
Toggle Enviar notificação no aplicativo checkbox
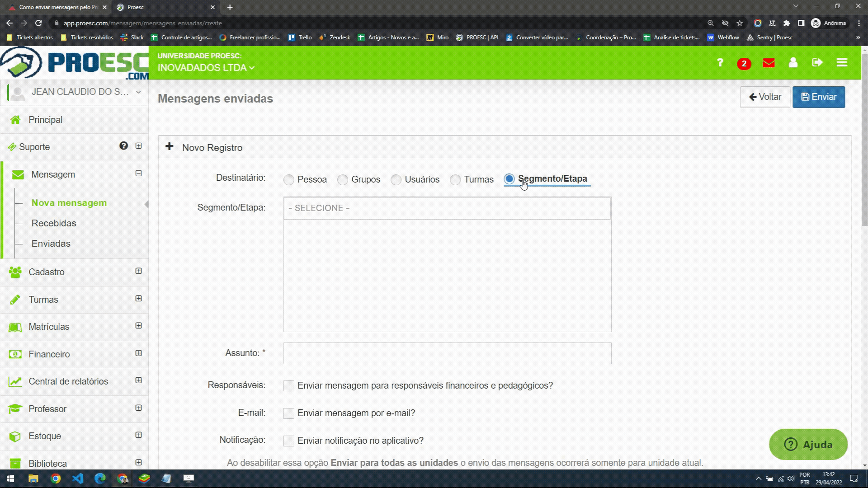click(288, 441)
